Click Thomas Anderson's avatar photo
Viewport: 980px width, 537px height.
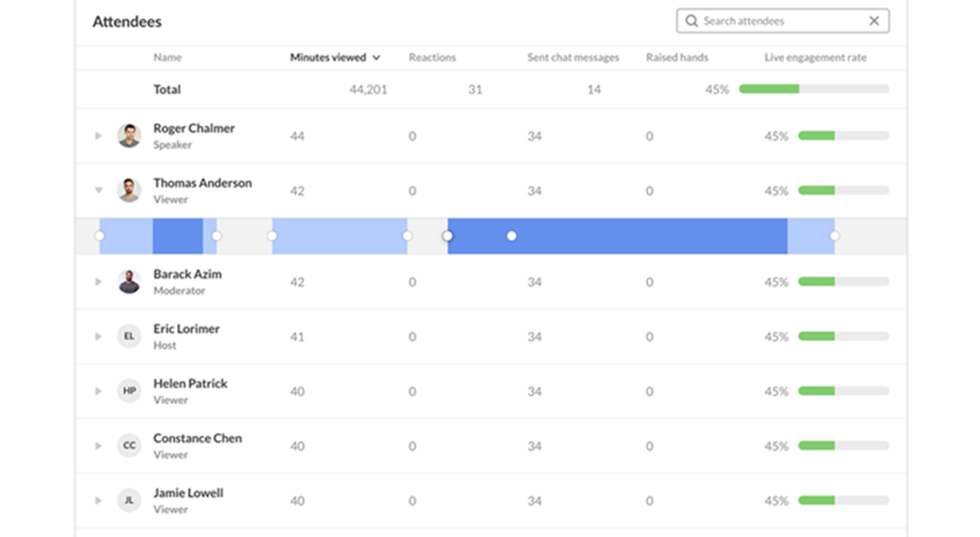pos(129,191)
